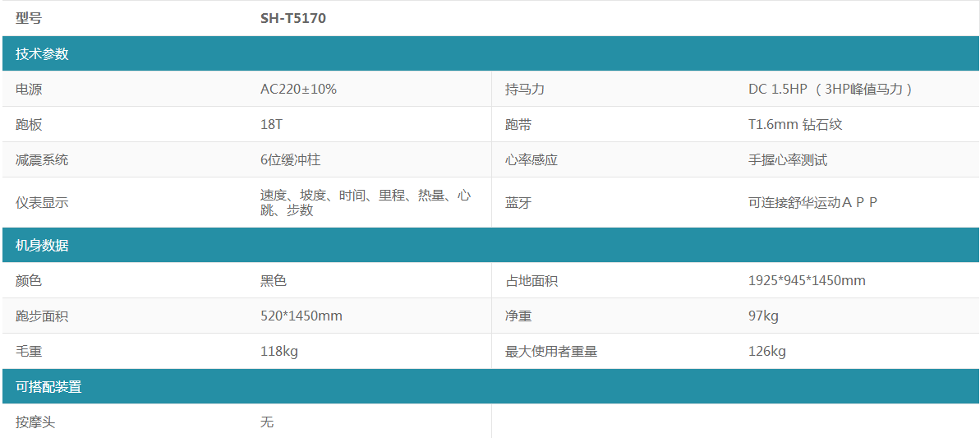Click the 黑色 color value
Image resolution: width=980 pixels, height=438 pixels.
[274, 281]
